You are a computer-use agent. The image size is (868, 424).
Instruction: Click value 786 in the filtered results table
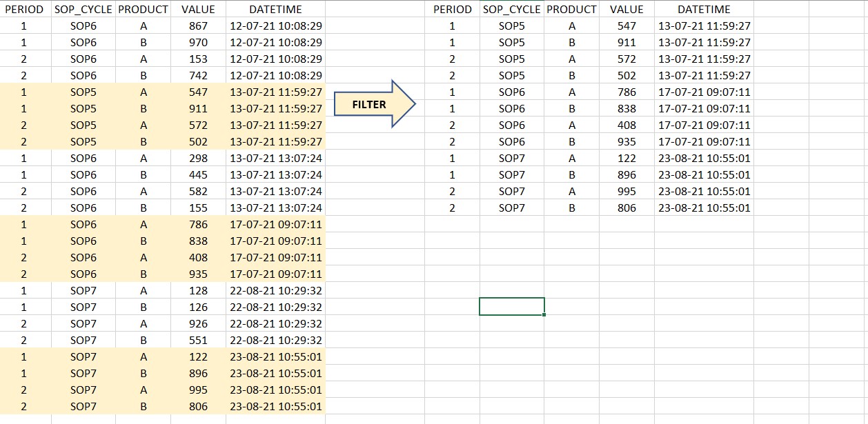coord(627,92)
